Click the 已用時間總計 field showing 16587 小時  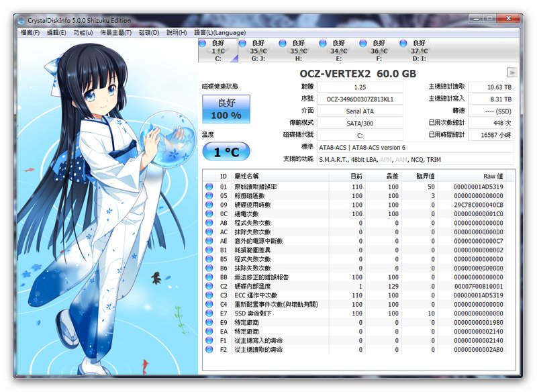[491, 135]
